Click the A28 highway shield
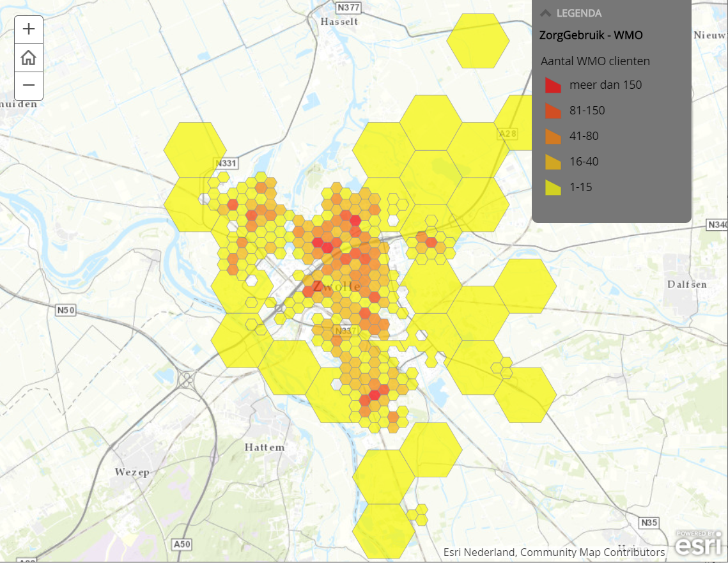The image size is (728, 563). (507, 134)
